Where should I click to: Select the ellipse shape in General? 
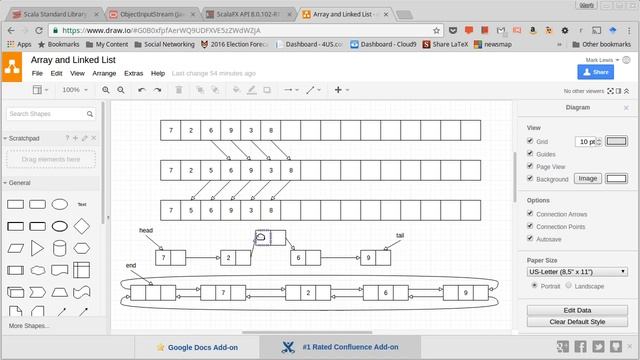60,204
